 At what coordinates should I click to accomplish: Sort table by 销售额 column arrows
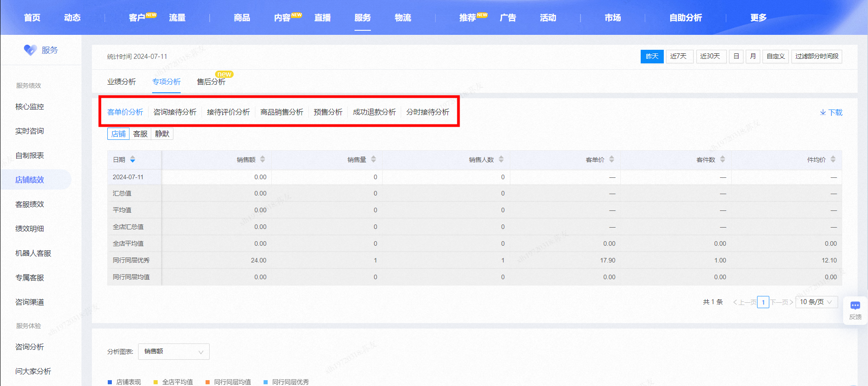[x=263, y=159]
